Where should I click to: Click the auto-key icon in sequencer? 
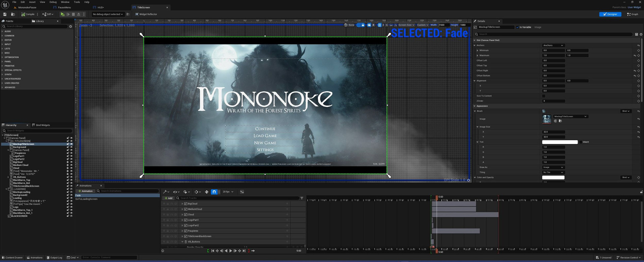(x=207, y=192)
